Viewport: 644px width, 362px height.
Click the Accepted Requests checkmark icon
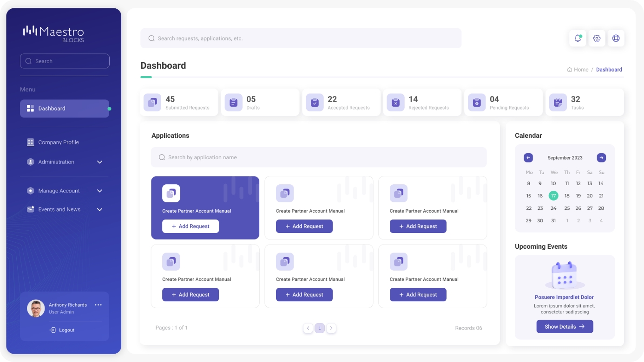[x=314, y=102]
